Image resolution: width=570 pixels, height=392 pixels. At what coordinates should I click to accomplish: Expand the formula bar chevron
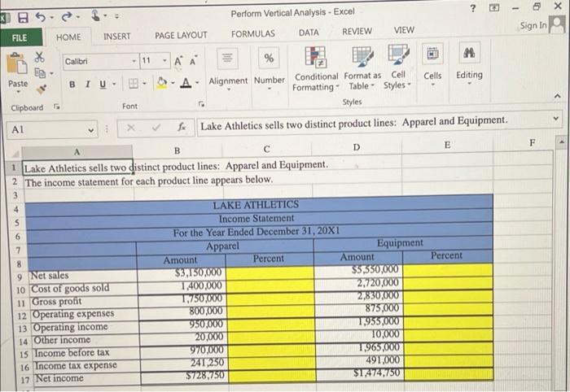[555, 118]
